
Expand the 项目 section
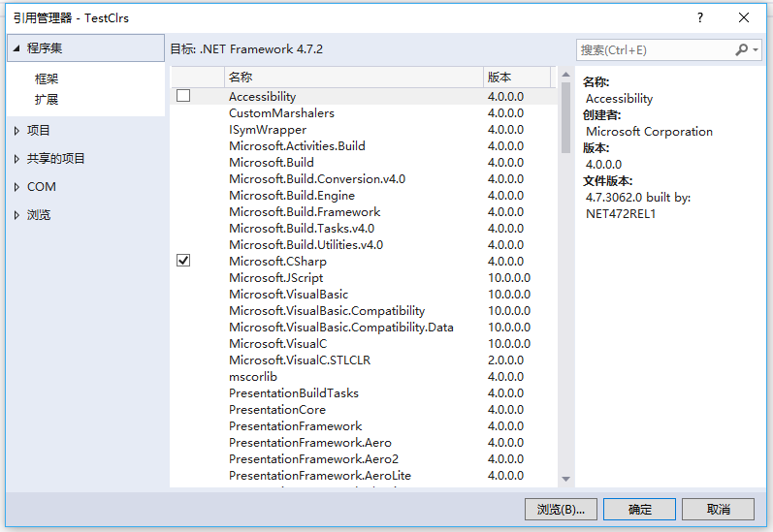tap(16, 131)
